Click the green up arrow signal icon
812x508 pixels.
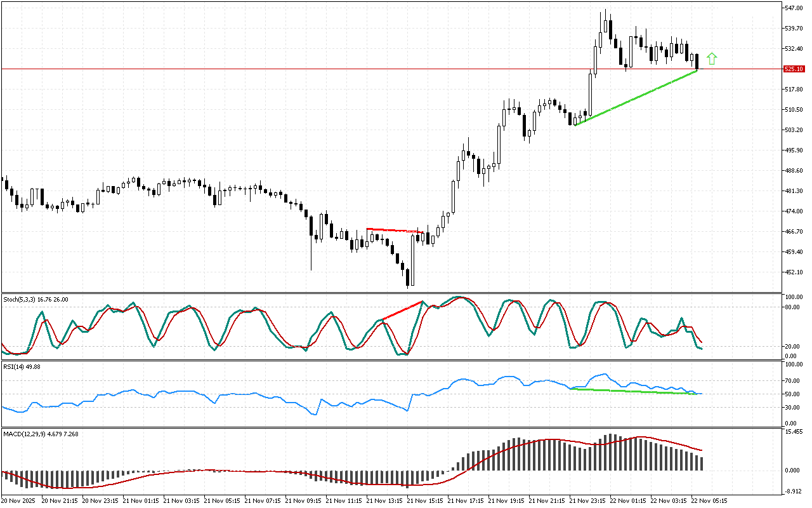pos(712,59)
